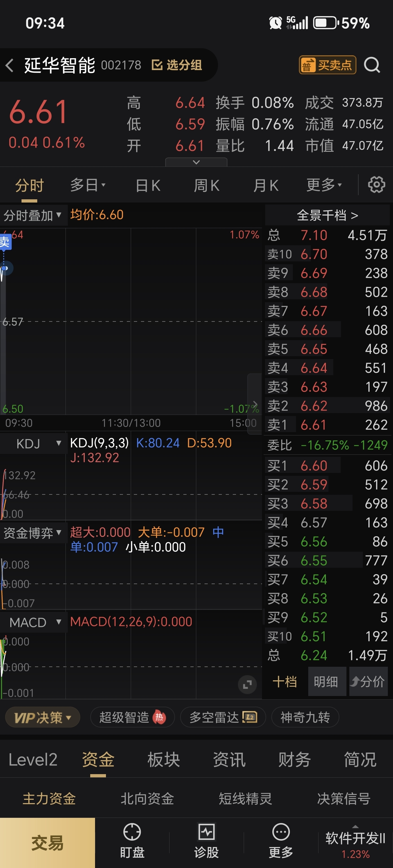The image size is (393, 868).
Task: Switch to 日K chart tab
Action: (x=148, y=185)
